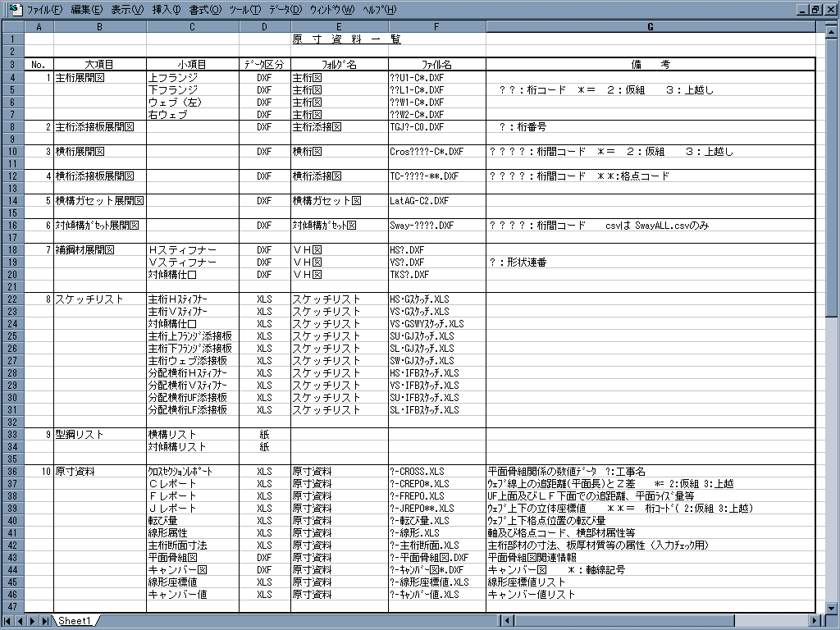
Task: Open the 書式(O) menu
Action: click(205, 10)
